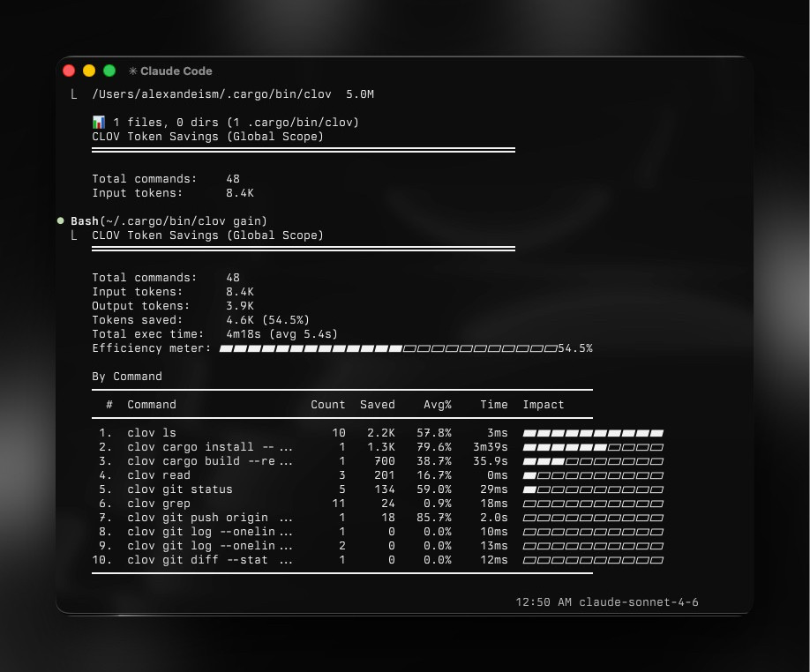The width and height of the screenshot is (810, 672).
Task: Click the green dot beside Bash command
Action: [60, 220]
